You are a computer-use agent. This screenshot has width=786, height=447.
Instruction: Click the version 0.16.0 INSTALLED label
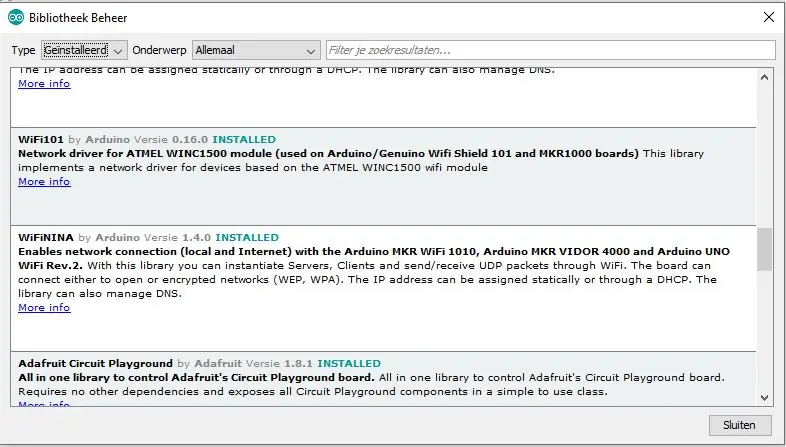click(x=224, y=139)
